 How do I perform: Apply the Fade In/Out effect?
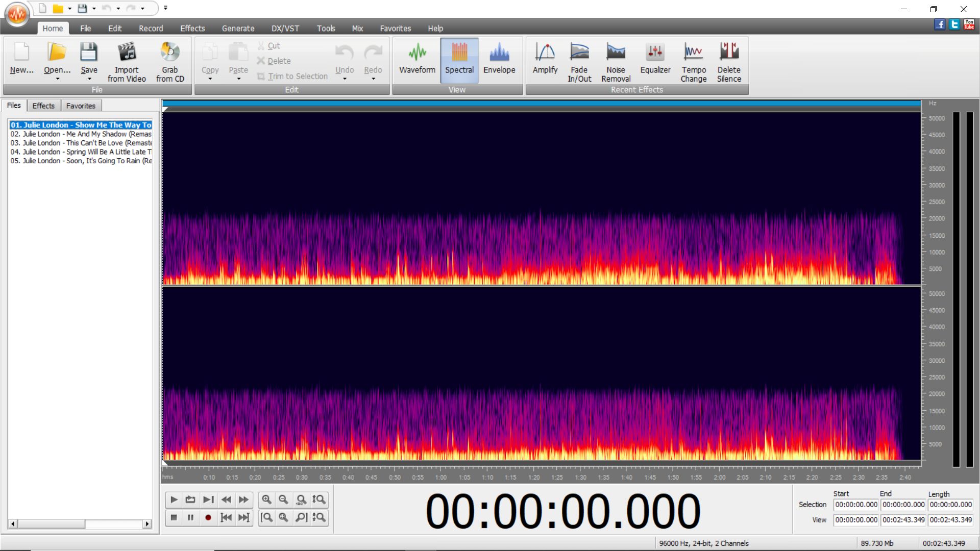click(579, 62)
